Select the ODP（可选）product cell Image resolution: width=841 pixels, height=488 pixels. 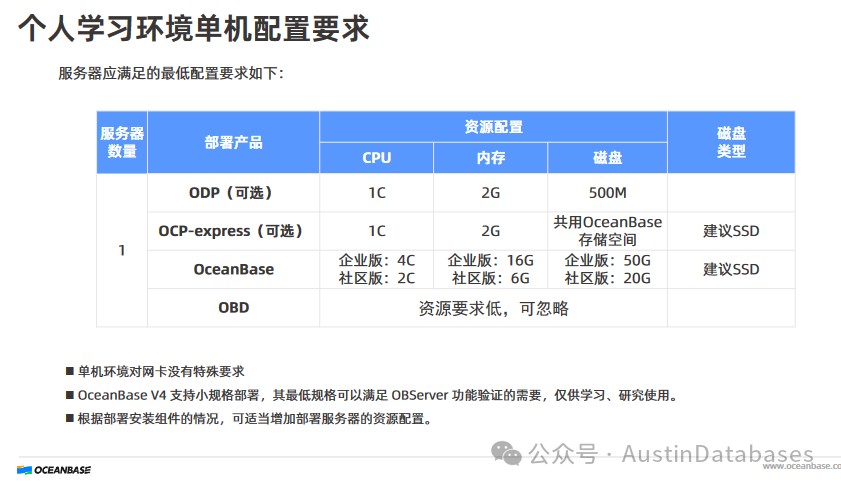[x=233, y=193]
